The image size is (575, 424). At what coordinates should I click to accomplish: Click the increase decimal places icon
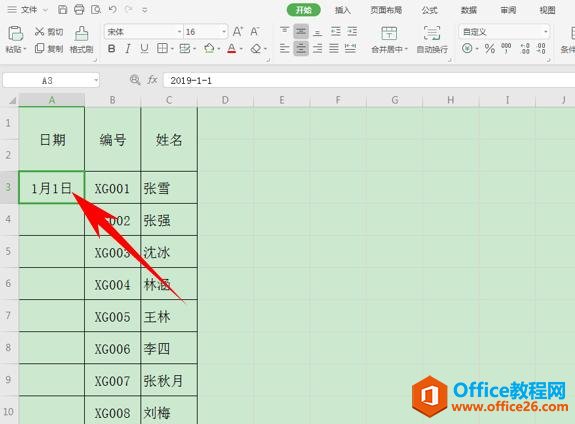pos(525,48)
